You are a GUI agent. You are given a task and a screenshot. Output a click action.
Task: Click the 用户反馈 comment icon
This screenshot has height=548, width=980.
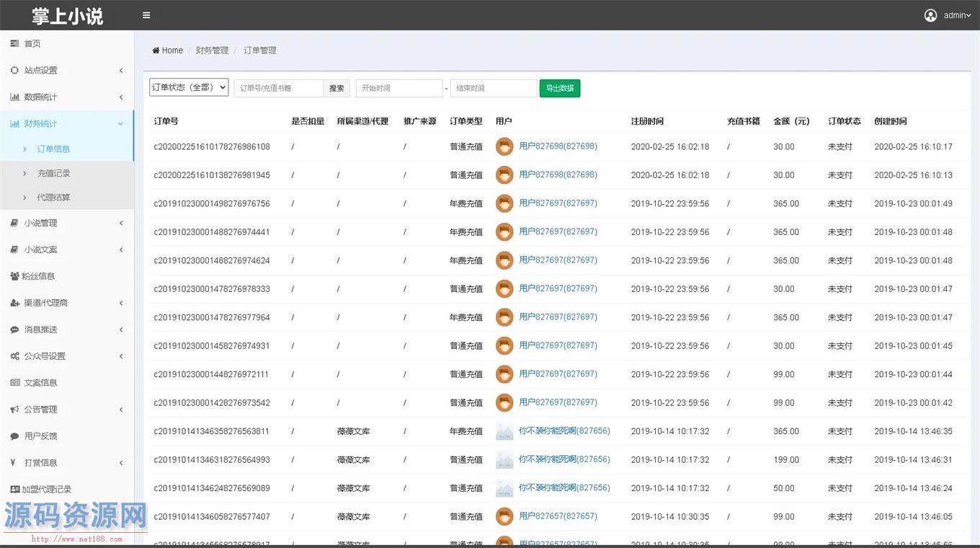[16, 436]
